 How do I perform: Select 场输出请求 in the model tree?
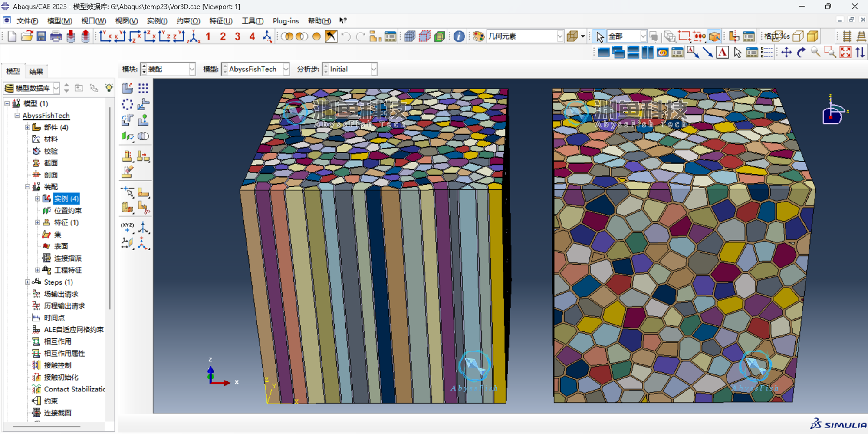[61, 294]
